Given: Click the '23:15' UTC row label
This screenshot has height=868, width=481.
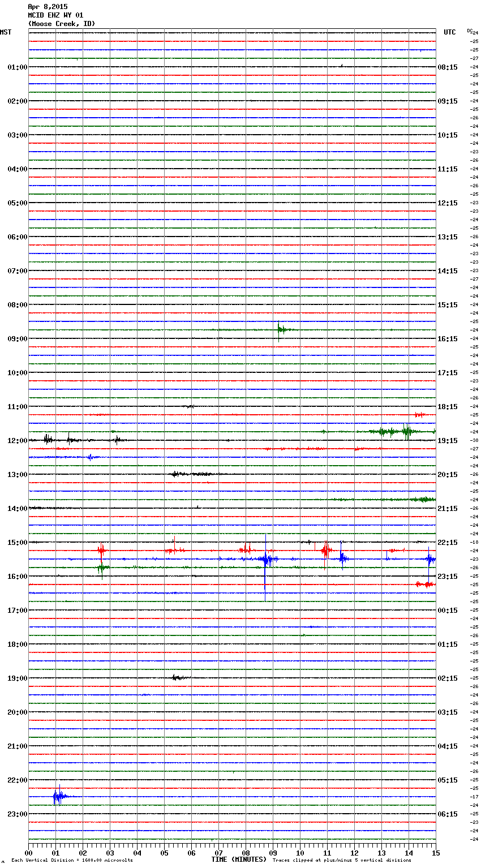Looking at the screenshot, I should coord(448,577).
